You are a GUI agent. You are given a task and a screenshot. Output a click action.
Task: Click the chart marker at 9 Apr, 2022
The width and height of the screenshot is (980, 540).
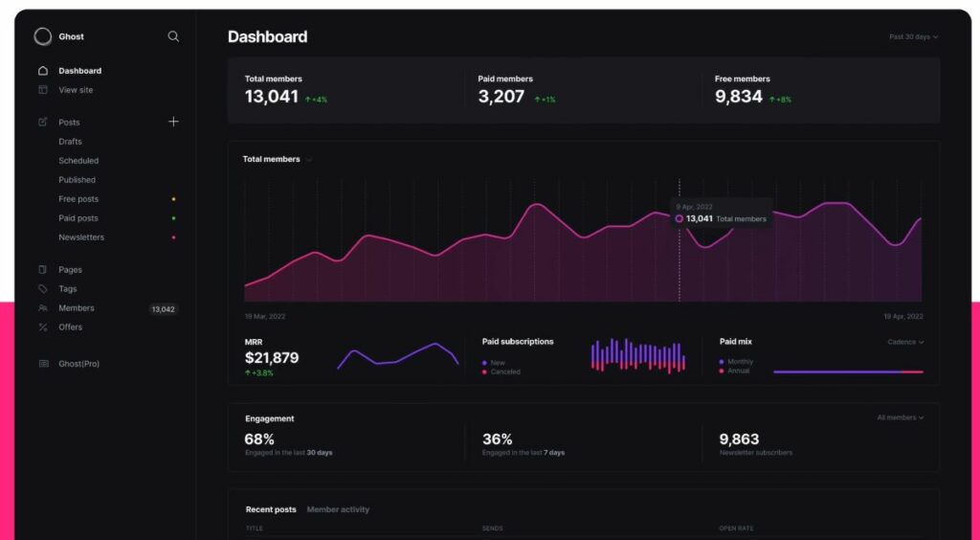pos(679,218)
